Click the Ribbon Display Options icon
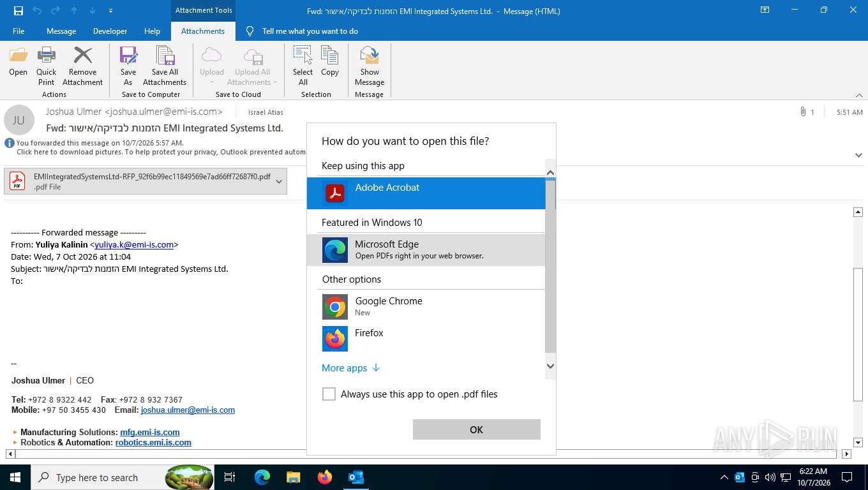The height and width of the screenshot is (490, 868). (x=765, y=10)
